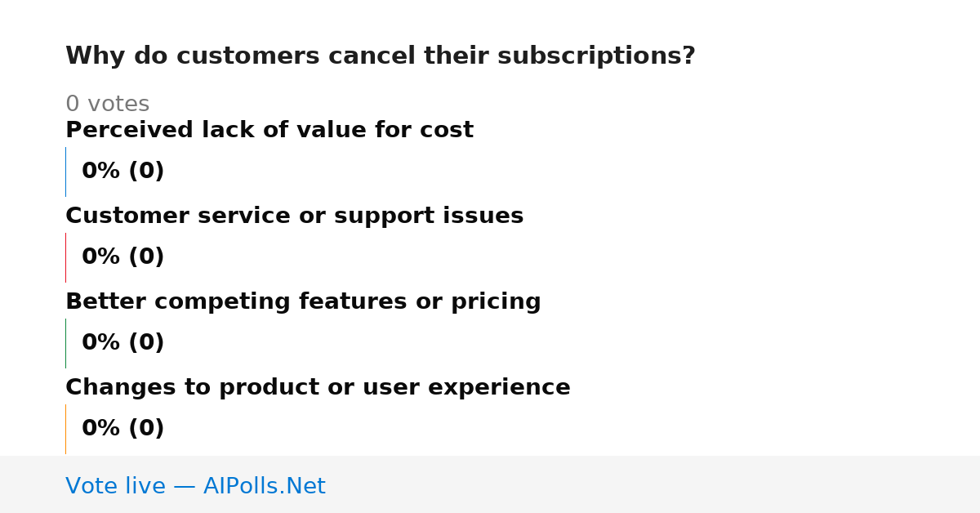Viewport: 980px width, 513px height.
Task: Open the Vote live — AIPolls.Net link
Action: [195, 486]
